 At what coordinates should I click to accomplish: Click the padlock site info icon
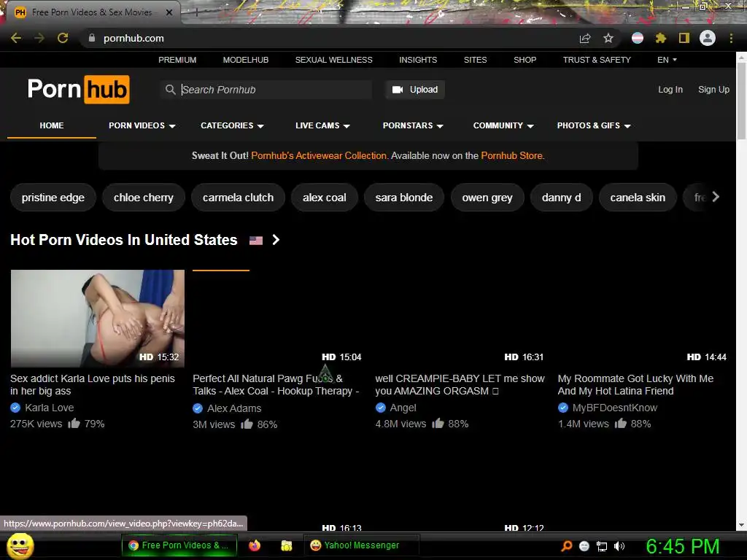(92, 38)
